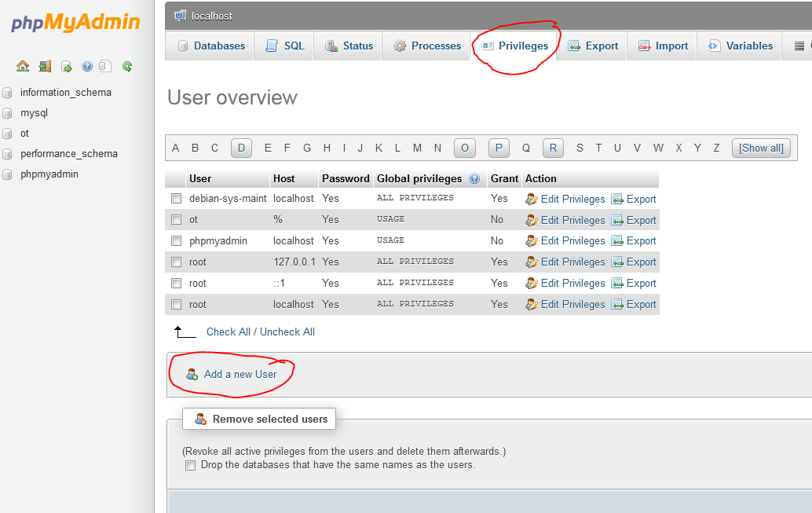The width and height of the screenshot is (812, 513).
Task: Filter users by letter D
Action: click(x=241, y=148)
